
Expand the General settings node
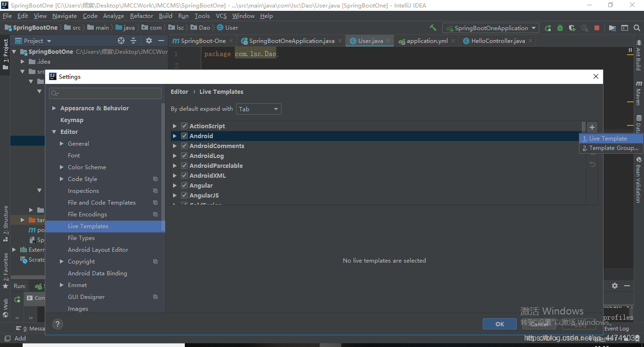62,143
